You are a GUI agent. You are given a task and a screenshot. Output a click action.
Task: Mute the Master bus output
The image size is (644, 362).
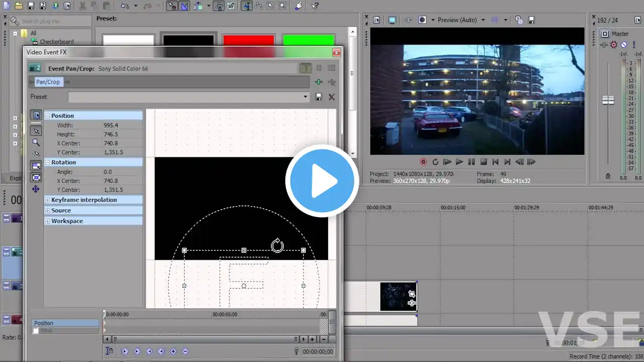(624, 45)
